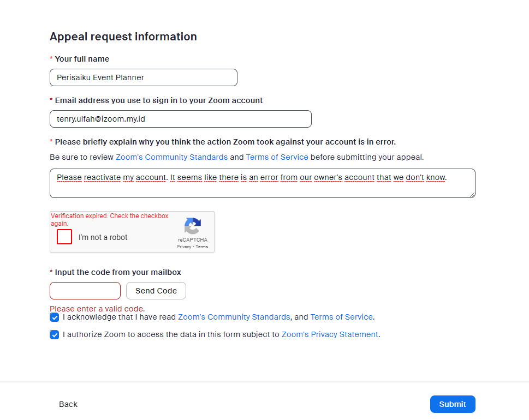
Task: Open Terms of Service link above text area
Action: click(277, 157)
